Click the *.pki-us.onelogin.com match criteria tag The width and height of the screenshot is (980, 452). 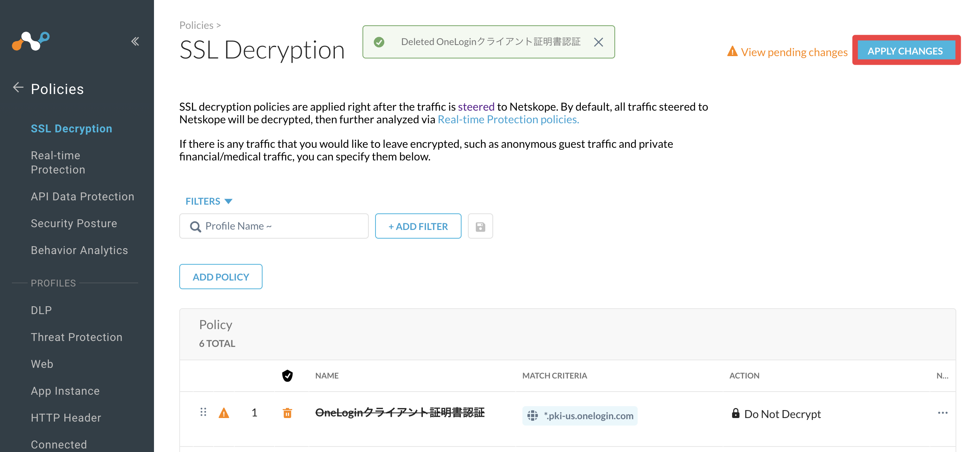580,416
